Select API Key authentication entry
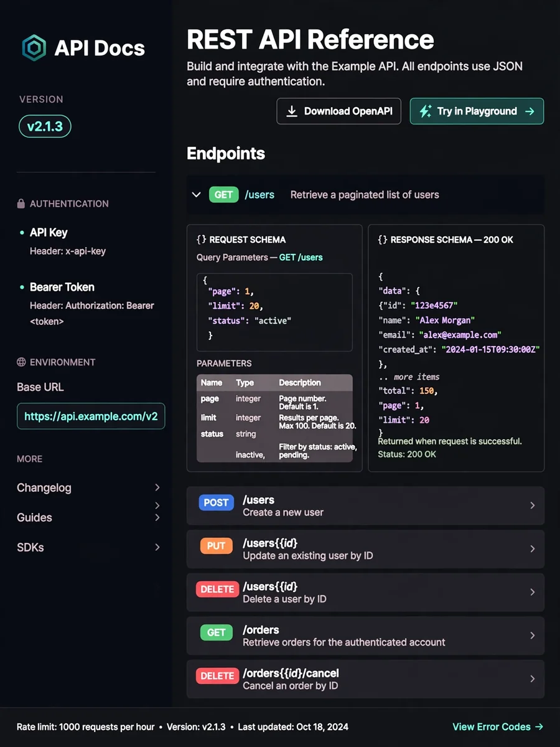 pyautogui.click(x=49, y=232)
